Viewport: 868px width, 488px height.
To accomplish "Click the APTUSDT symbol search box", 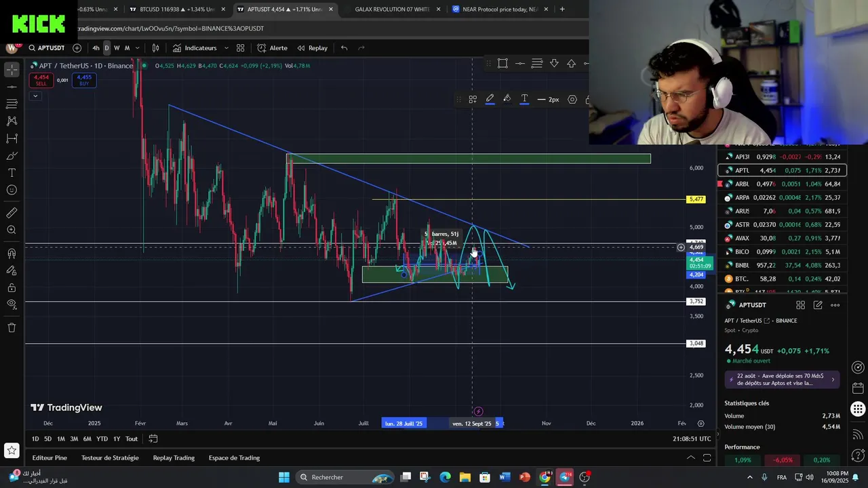I will click(47, 48).
